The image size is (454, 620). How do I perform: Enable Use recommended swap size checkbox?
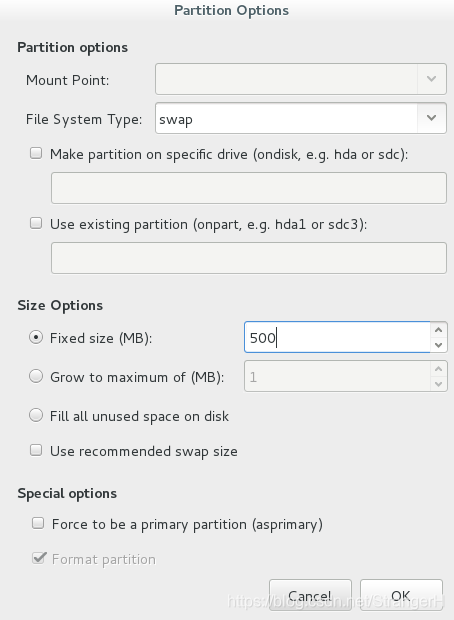pos(36,450)
